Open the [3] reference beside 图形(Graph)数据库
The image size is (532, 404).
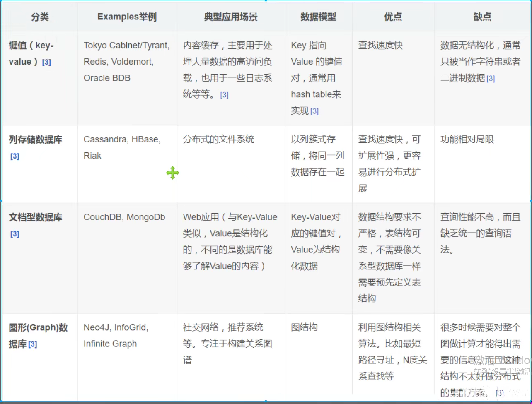pyautogui.click(x=33, y=344)
